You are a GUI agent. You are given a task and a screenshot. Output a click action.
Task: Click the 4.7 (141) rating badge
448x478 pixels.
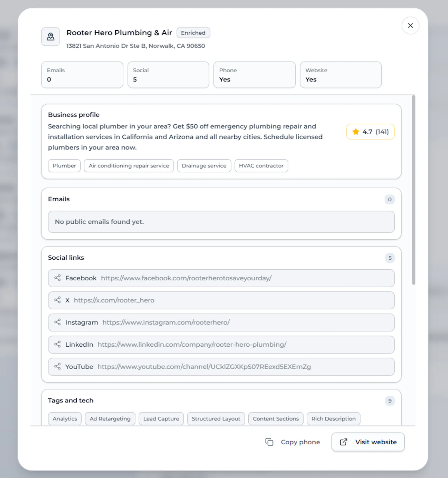[x=370, y=132]
